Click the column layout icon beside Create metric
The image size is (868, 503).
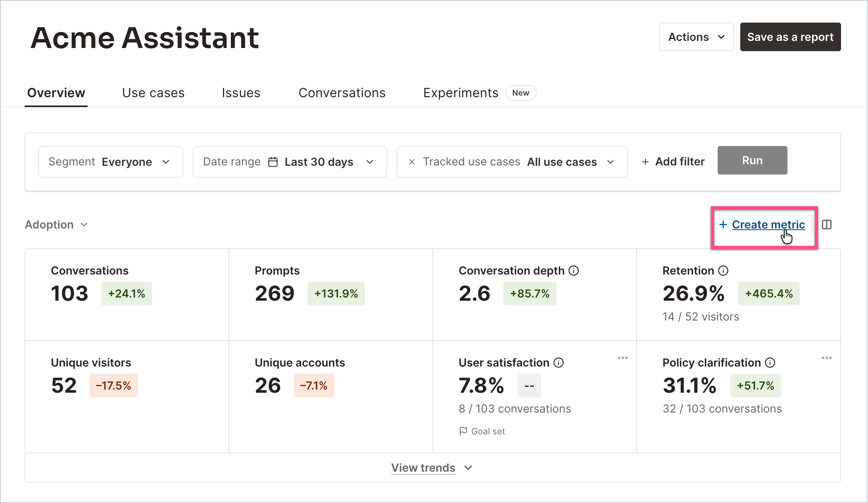(x=827, y=225)
